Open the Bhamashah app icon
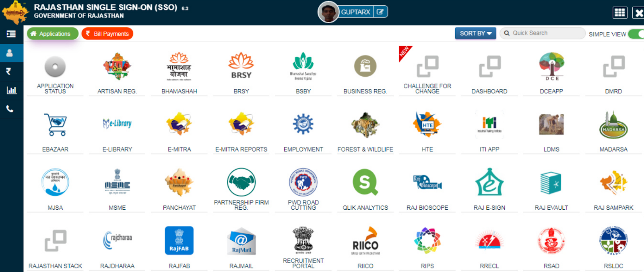The height and width of the screenshot is (272, 644). tap(179, 67)
